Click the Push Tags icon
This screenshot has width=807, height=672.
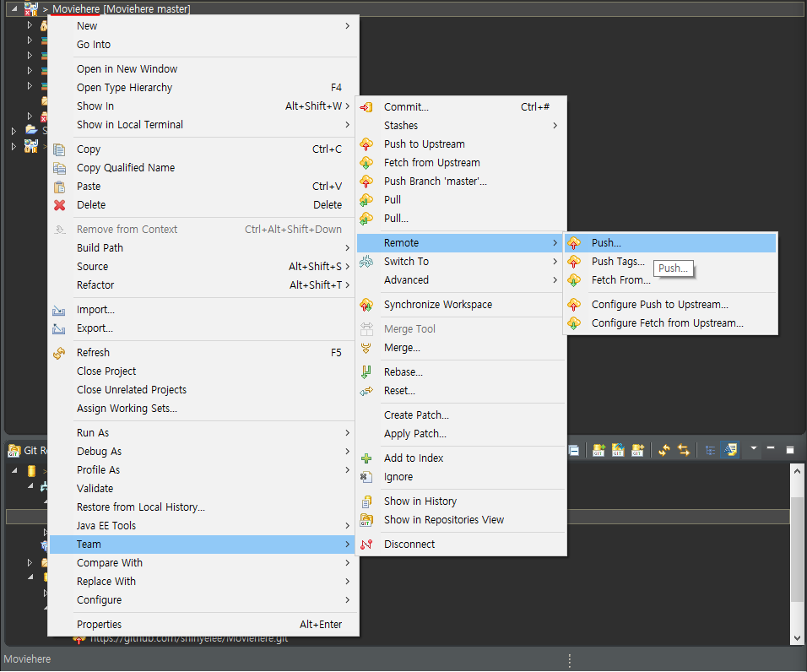pyautogui.click(x=574, y=262)
